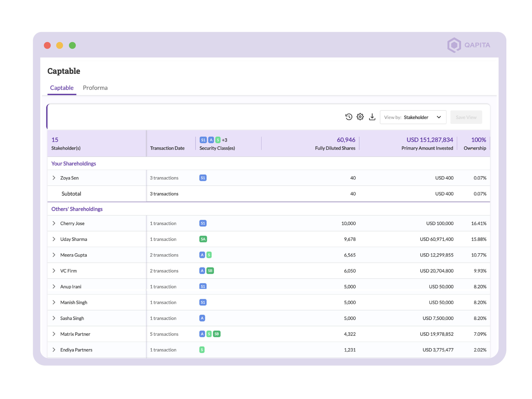Sort by Fully Diluted Shares header
532x399 pixels.
pyautogui.click(x=335, y=148)
